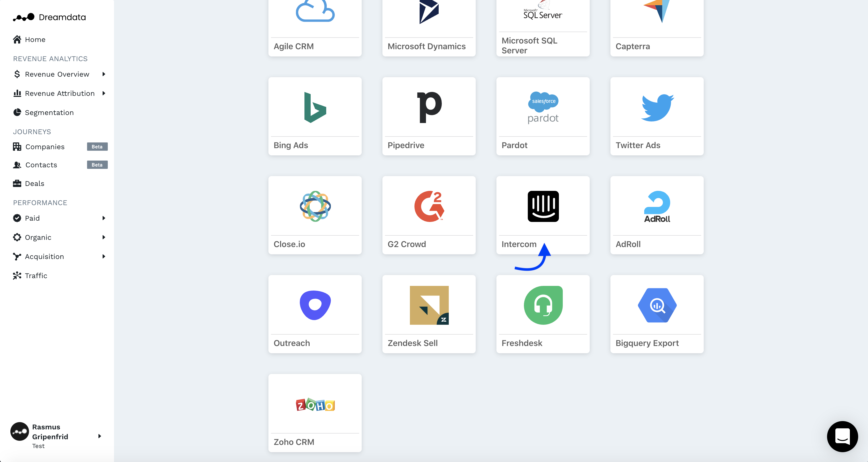
Task: Click the Capterra logo
Action: (x=656, y=11)
